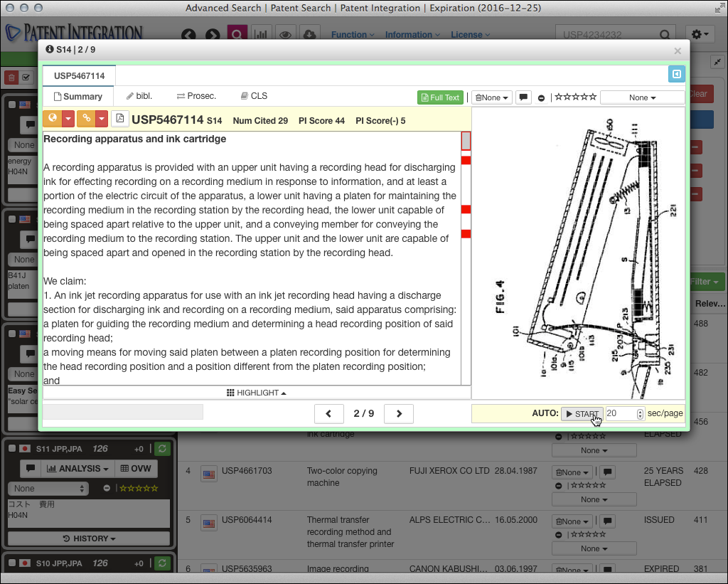Click the minus circle icon in dialog toolbar

pos(541,98)
